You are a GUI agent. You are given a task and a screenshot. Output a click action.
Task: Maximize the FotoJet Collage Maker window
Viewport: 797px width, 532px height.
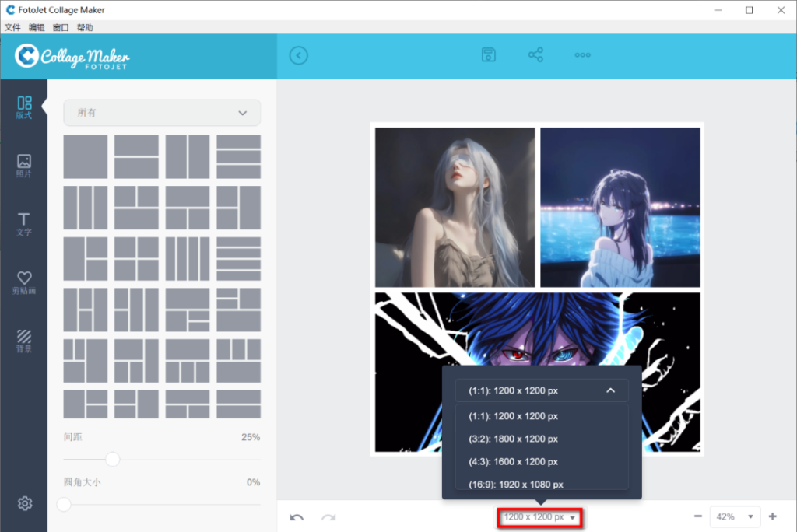tap(750, 10)
